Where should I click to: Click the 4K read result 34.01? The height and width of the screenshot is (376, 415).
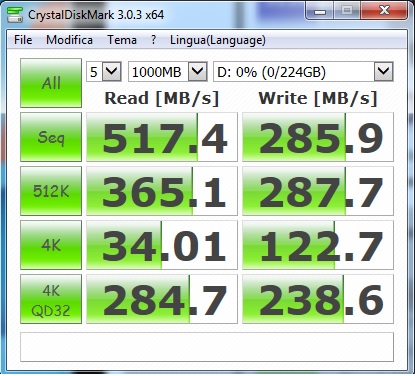(x=162, y=245)
